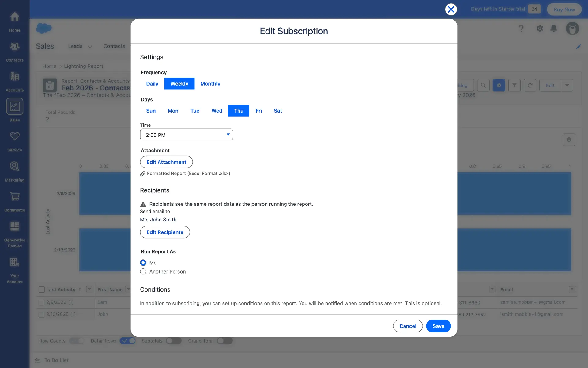Set frequency to Monthly
This screenshot has height=368, width=588.
pyautogui.click(x=210, y=84)
